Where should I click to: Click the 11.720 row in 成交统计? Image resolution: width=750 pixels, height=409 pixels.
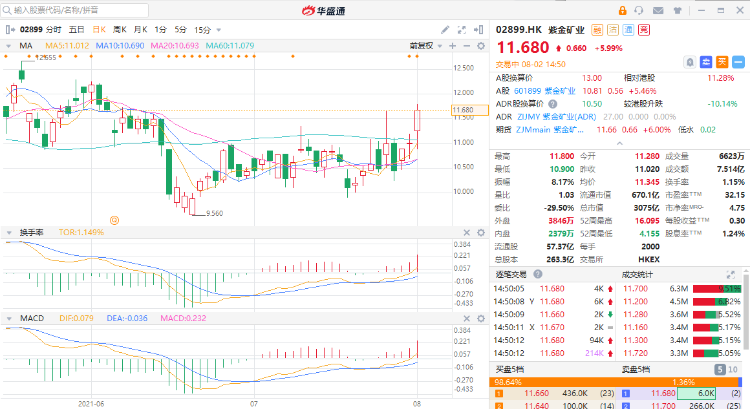pos(682,353)
